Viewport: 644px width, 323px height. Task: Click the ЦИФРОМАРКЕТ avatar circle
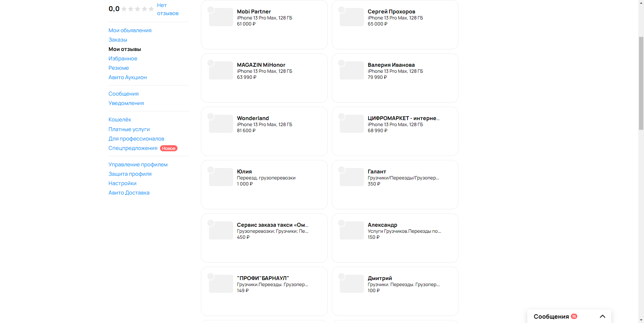pos(341,116)
